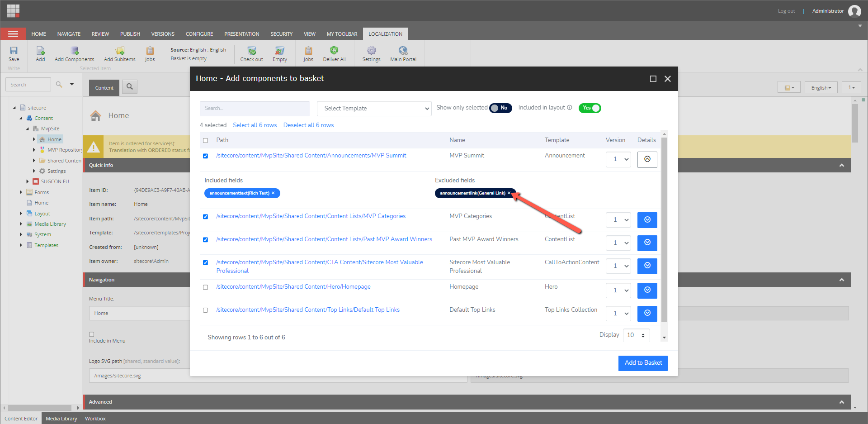Toggle Show only selected switch

500,108
